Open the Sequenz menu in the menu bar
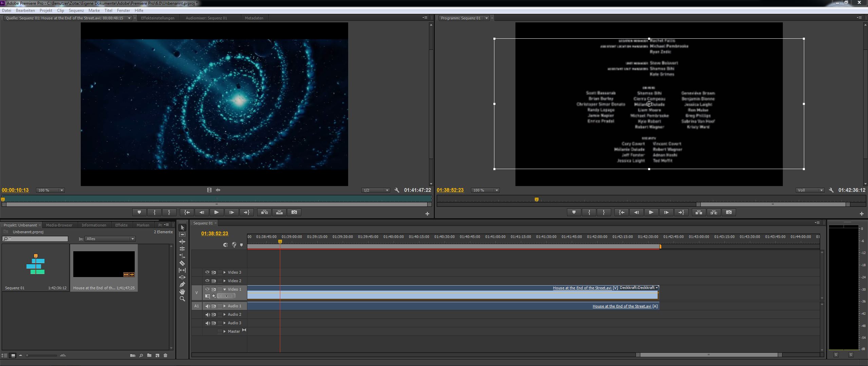This screenshot has width=868, height=366. point(76,11)
